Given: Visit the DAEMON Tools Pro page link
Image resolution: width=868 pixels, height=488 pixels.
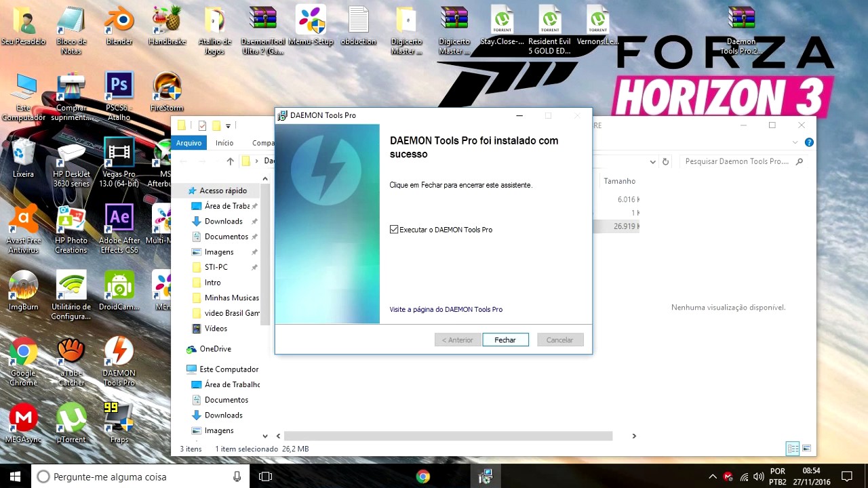Looking at the screenshot, I should [x=446, y=309].
